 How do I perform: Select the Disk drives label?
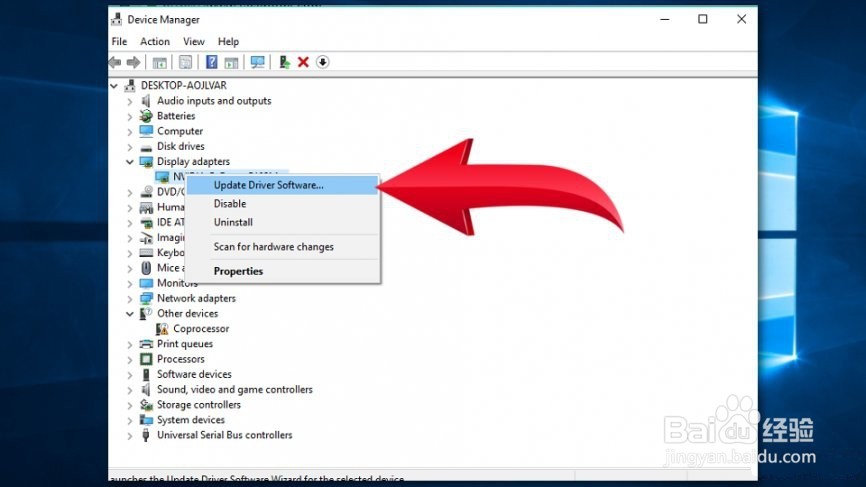[x=181, y=146]
